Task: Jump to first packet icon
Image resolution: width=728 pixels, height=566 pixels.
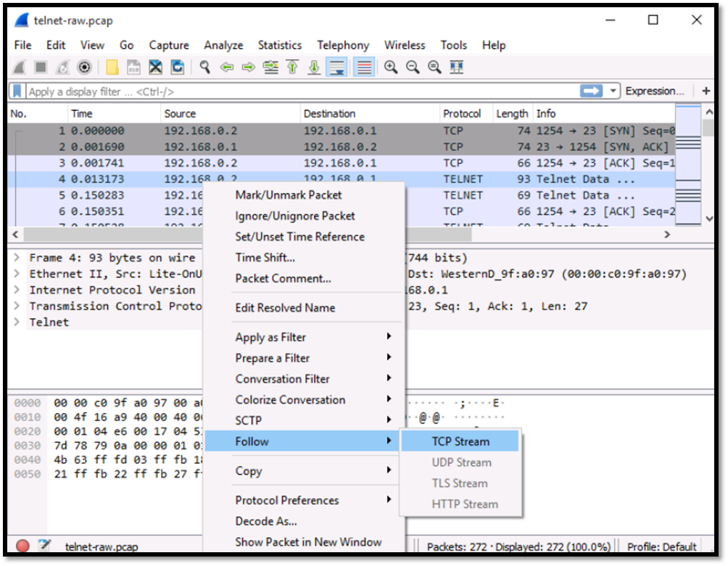Action: (292, 67)
